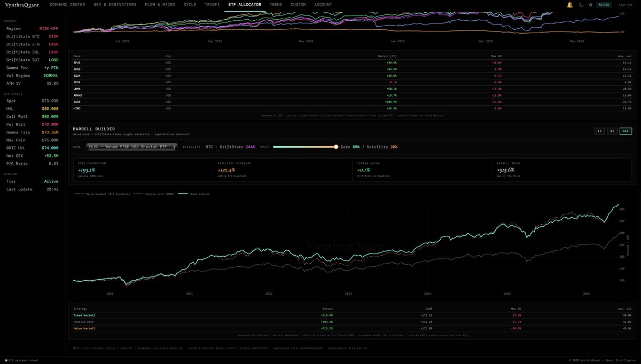Toggle dark mode moon icon
Viewport: 641px width, 364px height.
tap(581, 4)
